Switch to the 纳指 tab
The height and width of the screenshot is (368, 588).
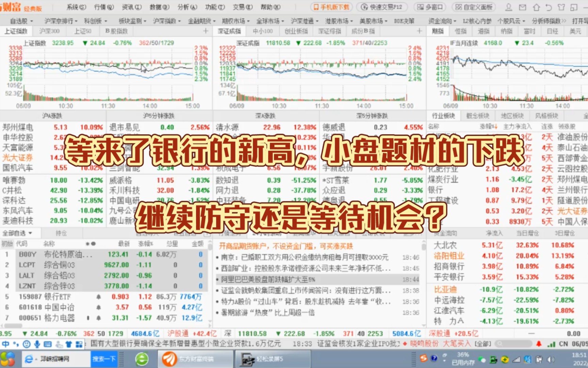coord(506,31)
